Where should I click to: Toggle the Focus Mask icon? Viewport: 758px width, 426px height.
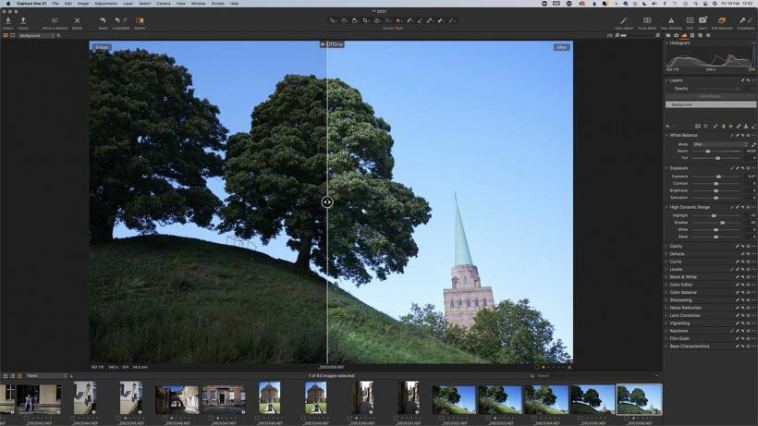647,21
